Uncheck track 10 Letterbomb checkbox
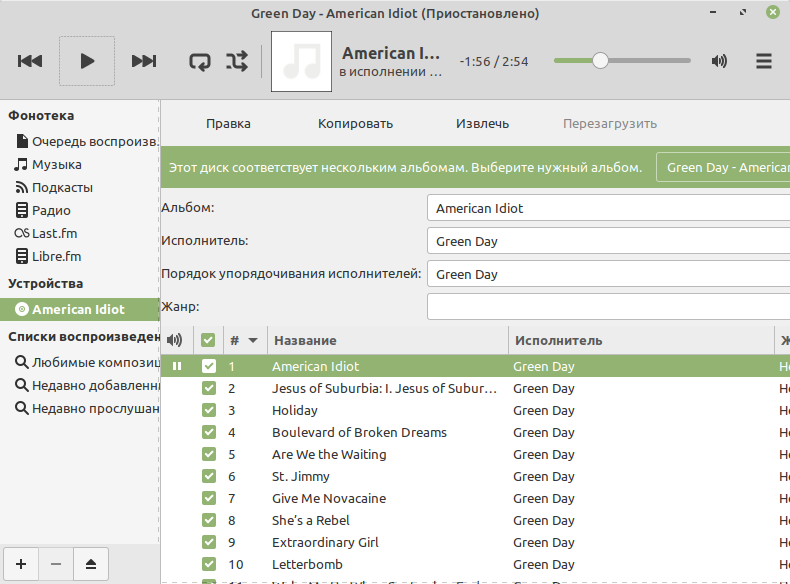 coord(209,564)
